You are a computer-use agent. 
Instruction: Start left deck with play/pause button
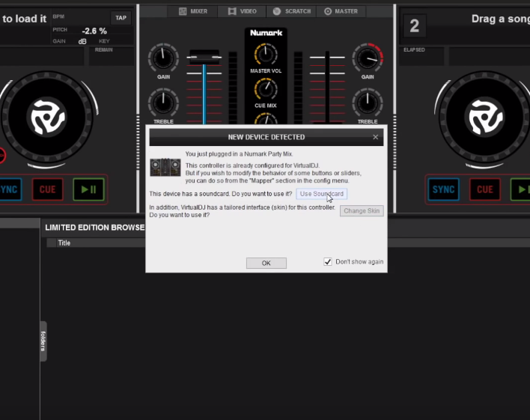pyautogui.click(x=88, y=189)
